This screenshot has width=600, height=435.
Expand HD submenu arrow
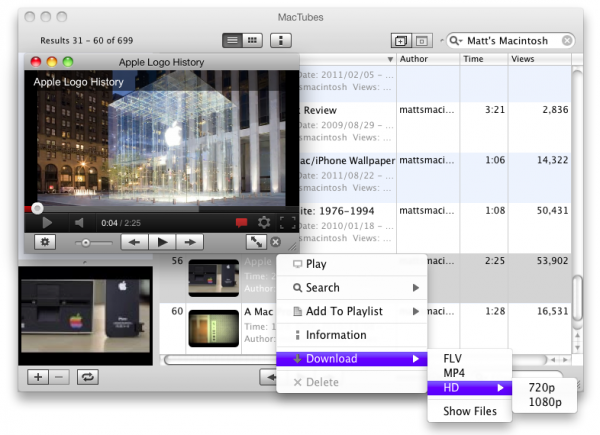501,388
